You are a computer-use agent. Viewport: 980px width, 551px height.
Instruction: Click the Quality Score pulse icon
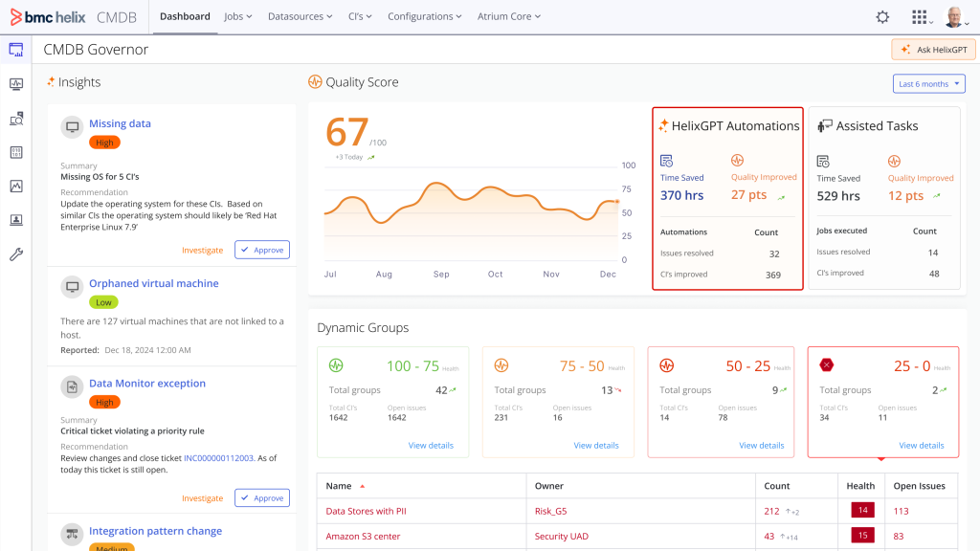pos(315,82)
